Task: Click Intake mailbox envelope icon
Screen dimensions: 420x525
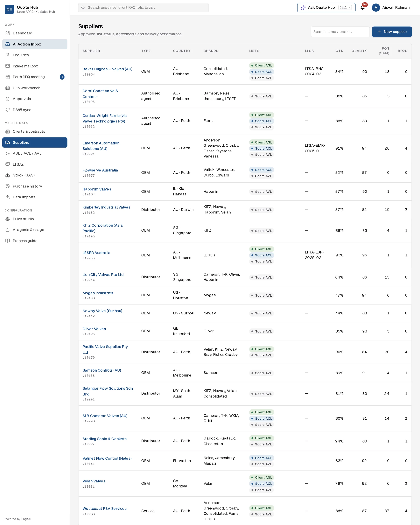Action: click(x=8, y=66)
